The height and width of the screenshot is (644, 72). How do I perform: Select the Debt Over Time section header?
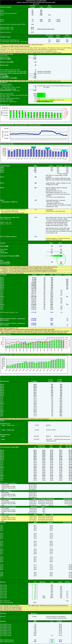(x=5, y=105)
